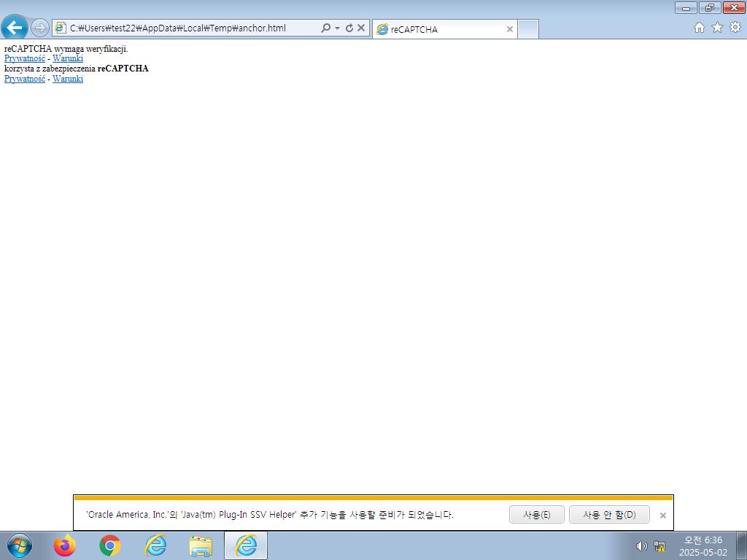The height and width of the screenshot is (560, 747).
Task: Open Prywatność link under 'korzysta z zabezpieczenia' line
Action: pyautogui.click(x=25, y=79)
